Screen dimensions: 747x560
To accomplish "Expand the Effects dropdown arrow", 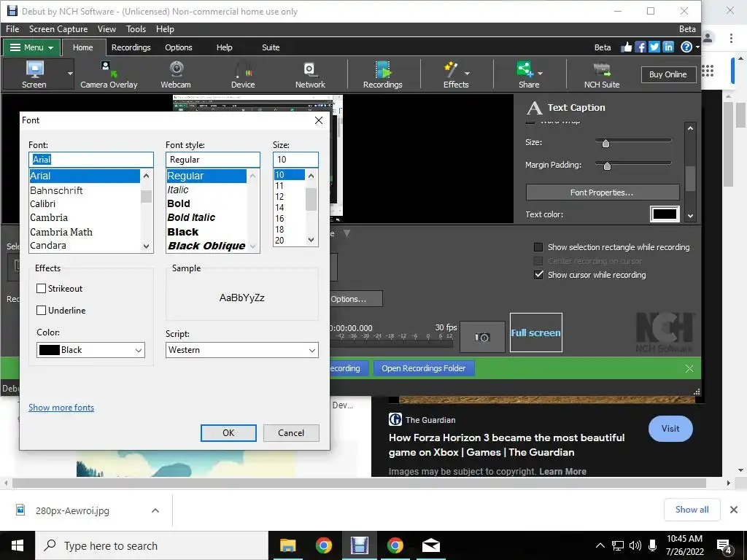I will coord(467,74).
